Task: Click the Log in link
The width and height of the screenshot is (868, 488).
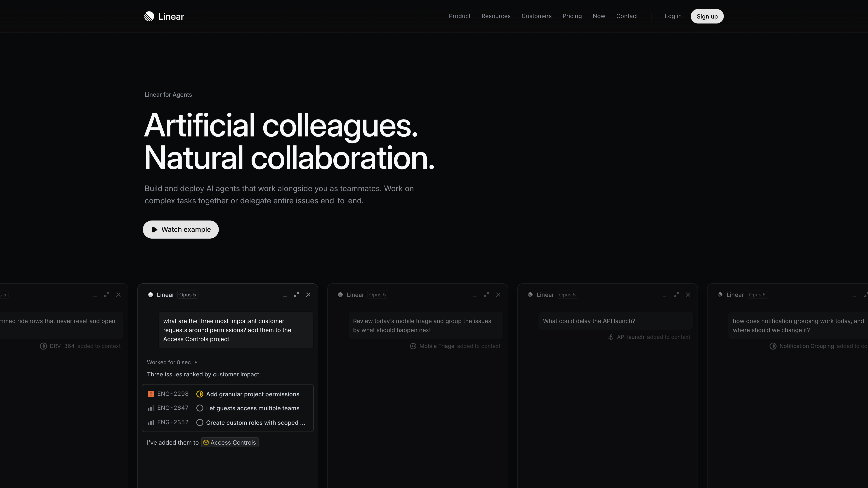Action: pos(673,16)
